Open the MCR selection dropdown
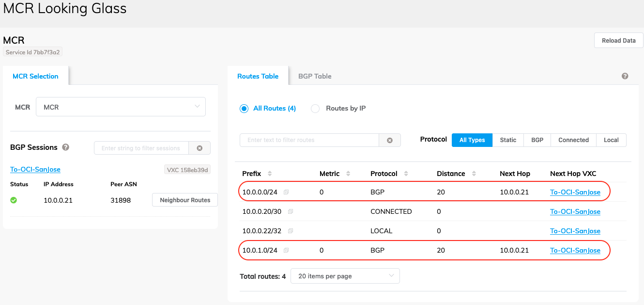 [x=121, y=107]
